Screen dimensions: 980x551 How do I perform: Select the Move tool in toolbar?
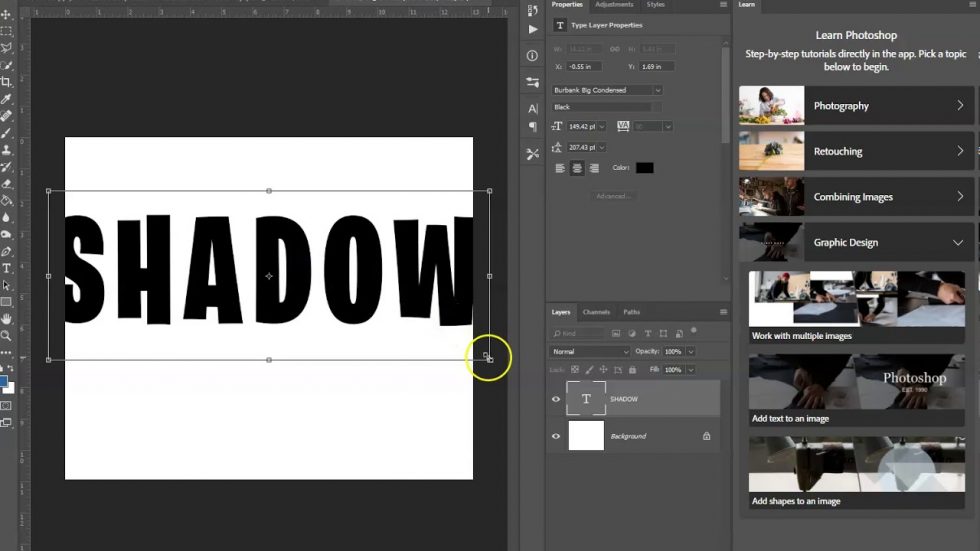point(6,14)
